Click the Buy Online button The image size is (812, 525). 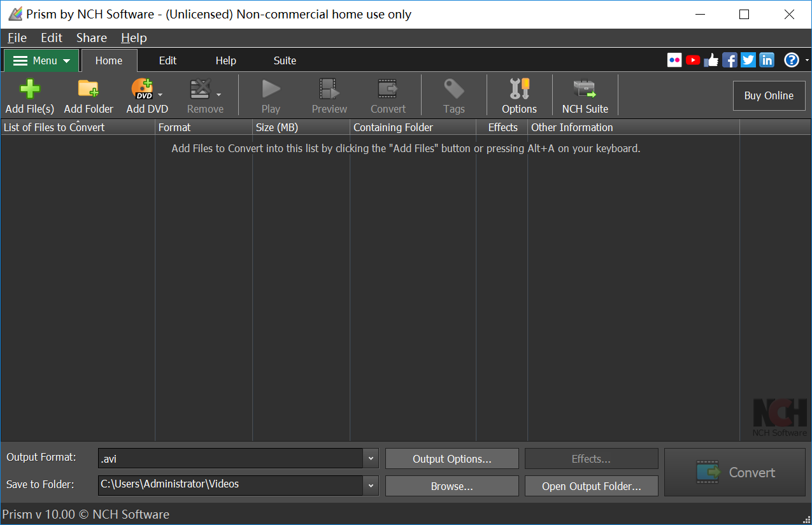769,95
